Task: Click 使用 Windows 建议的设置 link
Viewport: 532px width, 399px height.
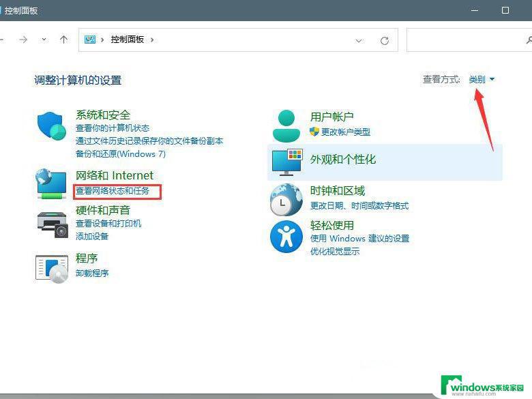Action: [x=359, y=239]
